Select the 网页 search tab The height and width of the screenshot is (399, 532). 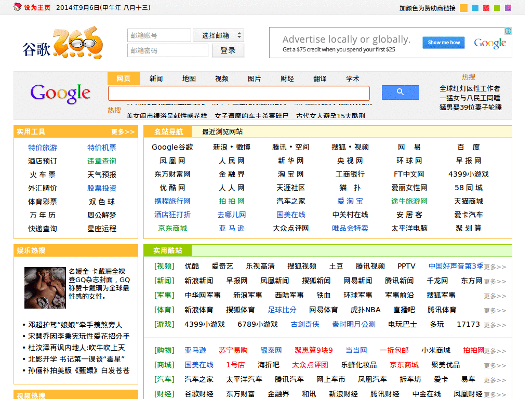(x=124, y=79)
